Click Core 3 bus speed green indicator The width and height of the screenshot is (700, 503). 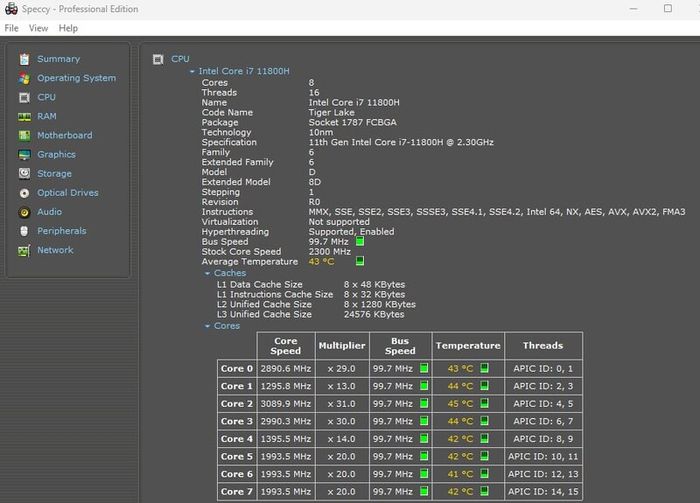point(424,421)
